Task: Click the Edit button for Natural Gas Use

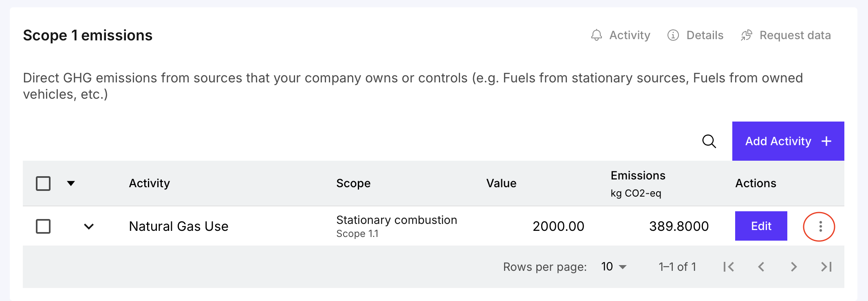Action: click(761, 226)
